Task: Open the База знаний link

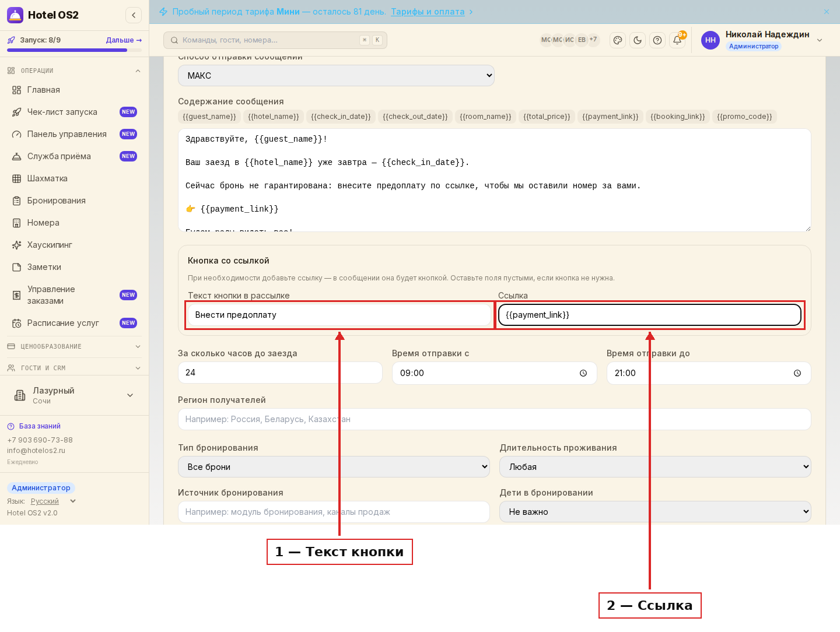Action: [x=40, y=426]
